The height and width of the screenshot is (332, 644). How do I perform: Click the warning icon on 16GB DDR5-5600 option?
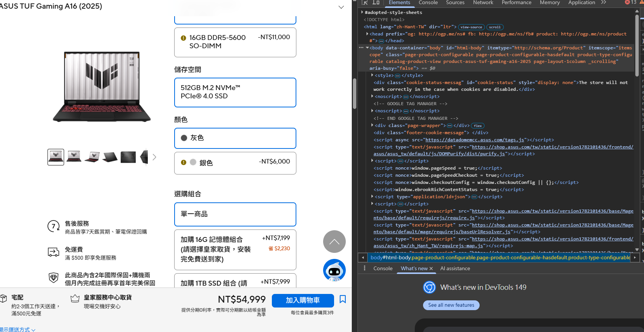(x=183, y=38)
